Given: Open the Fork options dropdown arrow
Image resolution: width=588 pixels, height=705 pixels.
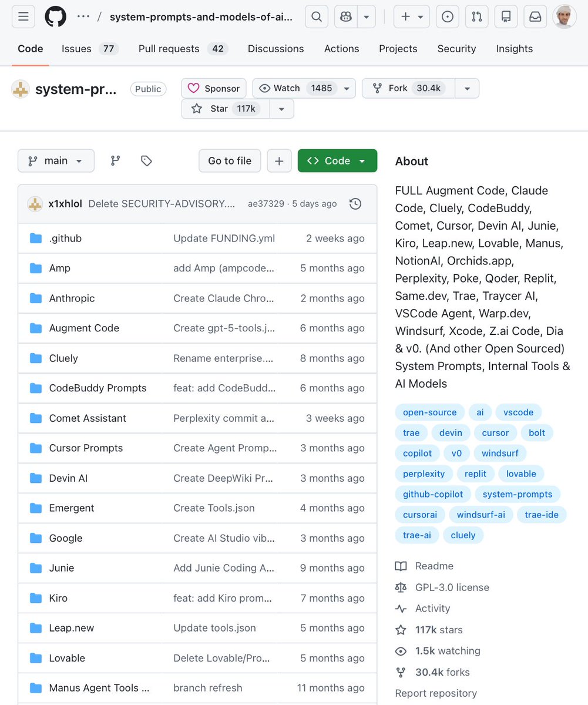Looking at the screenshot, I should coord(467,88).
